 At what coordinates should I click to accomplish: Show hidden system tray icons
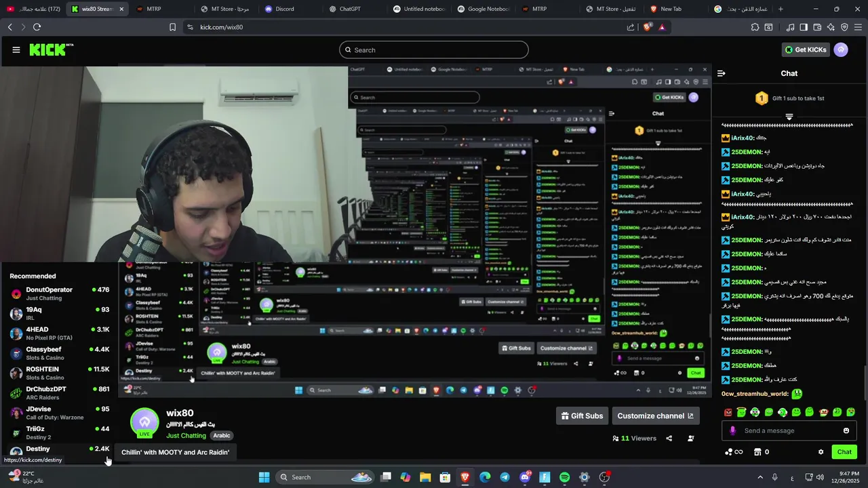[x=759, y=477]
